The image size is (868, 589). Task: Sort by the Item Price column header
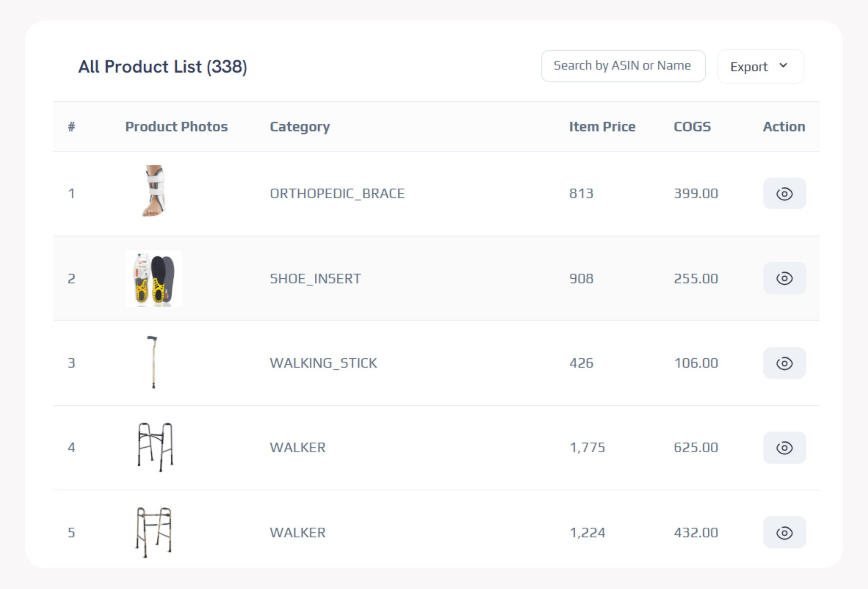(602, 126)
